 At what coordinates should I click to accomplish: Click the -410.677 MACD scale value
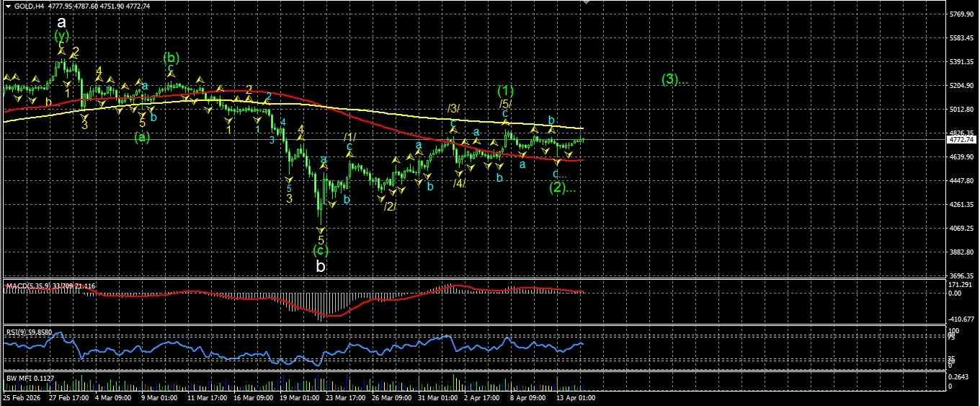(x=962, y=319)
